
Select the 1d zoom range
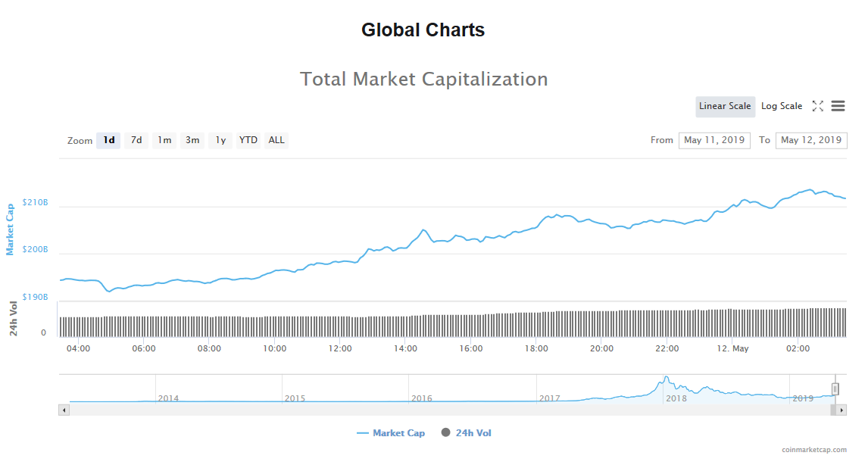(109, 140)
